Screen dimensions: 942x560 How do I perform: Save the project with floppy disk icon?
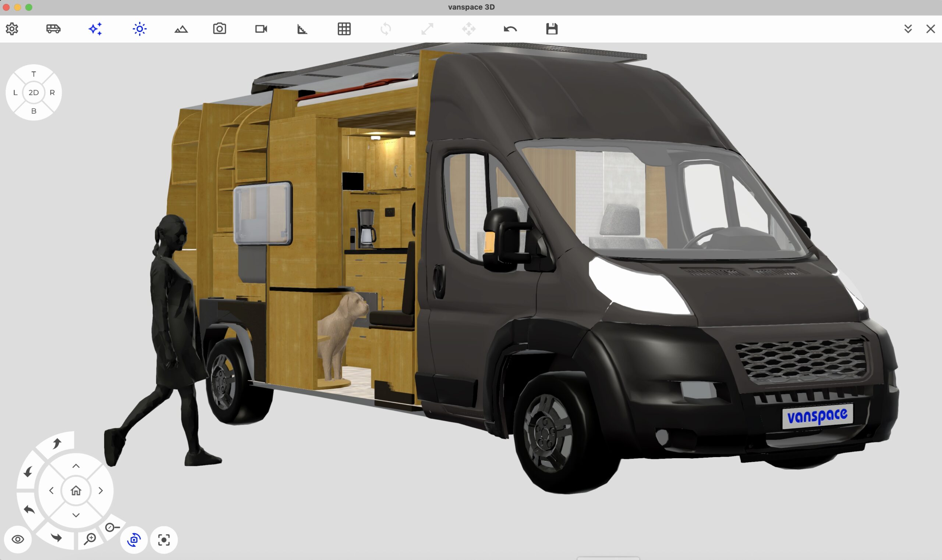(552, 29)
